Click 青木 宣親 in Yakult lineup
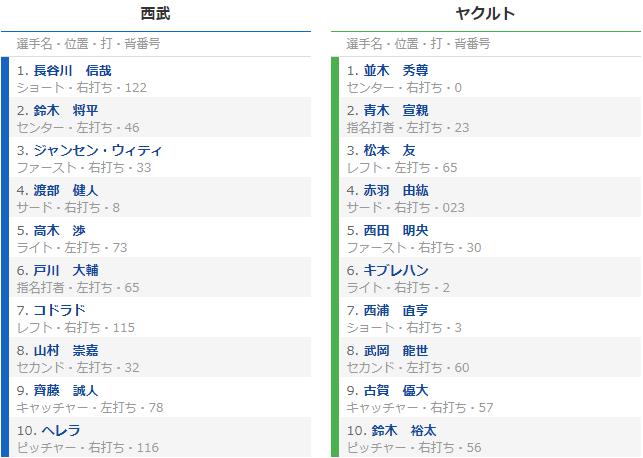 click(394, 110)
